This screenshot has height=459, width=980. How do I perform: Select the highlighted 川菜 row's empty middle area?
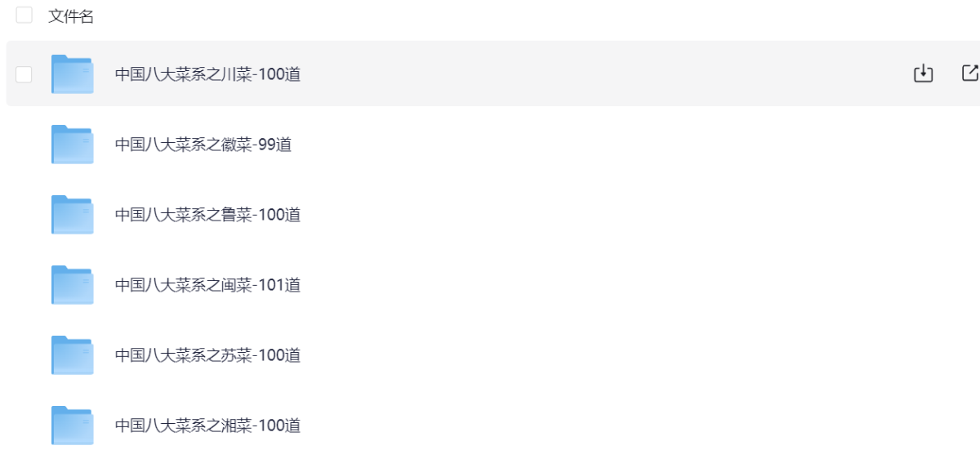(604, 74)
